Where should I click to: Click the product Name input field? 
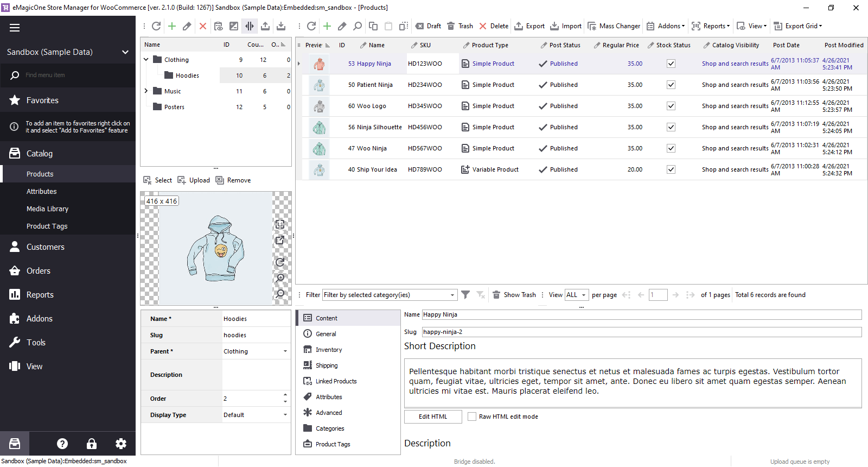(642, 314)
